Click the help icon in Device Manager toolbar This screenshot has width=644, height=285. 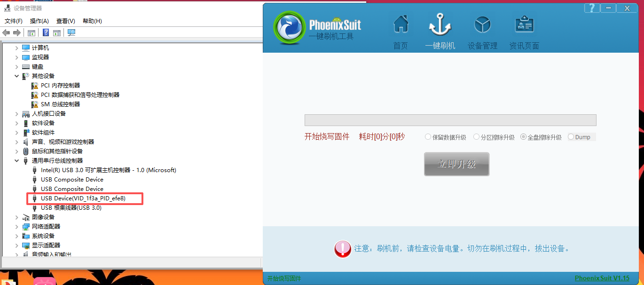46,32
